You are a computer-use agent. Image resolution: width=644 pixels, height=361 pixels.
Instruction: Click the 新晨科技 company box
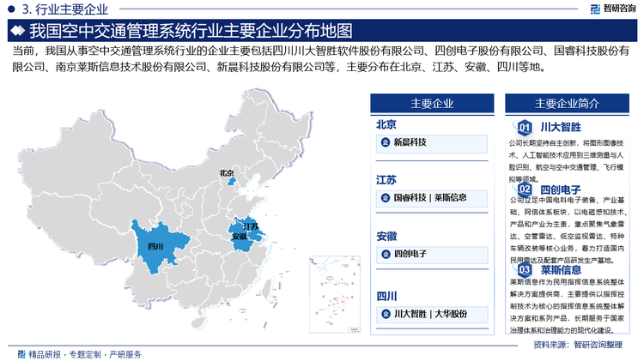click(x=432, y=143)
